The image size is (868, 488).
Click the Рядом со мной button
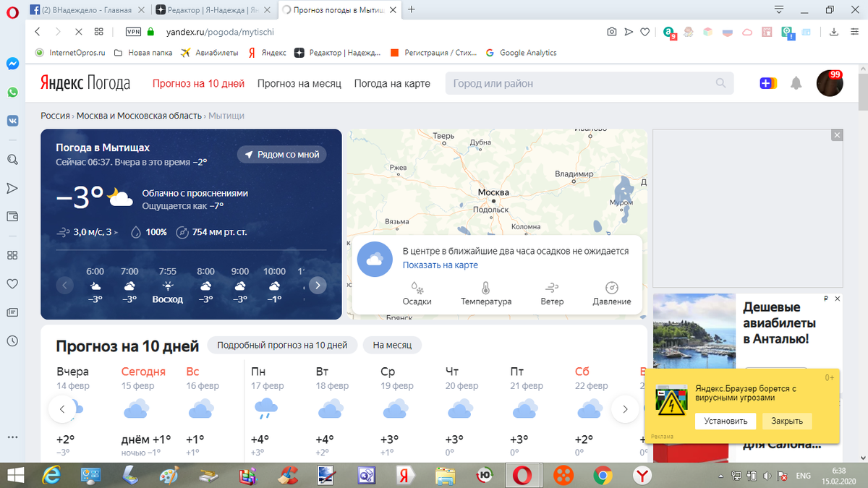(282, 155)
